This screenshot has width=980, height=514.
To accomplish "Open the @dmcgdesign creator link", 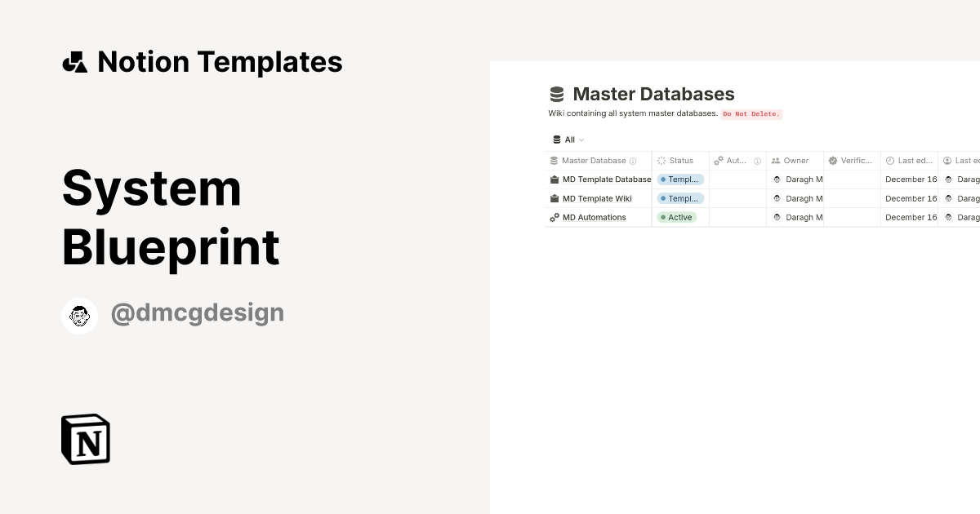I will coord(197,313).
